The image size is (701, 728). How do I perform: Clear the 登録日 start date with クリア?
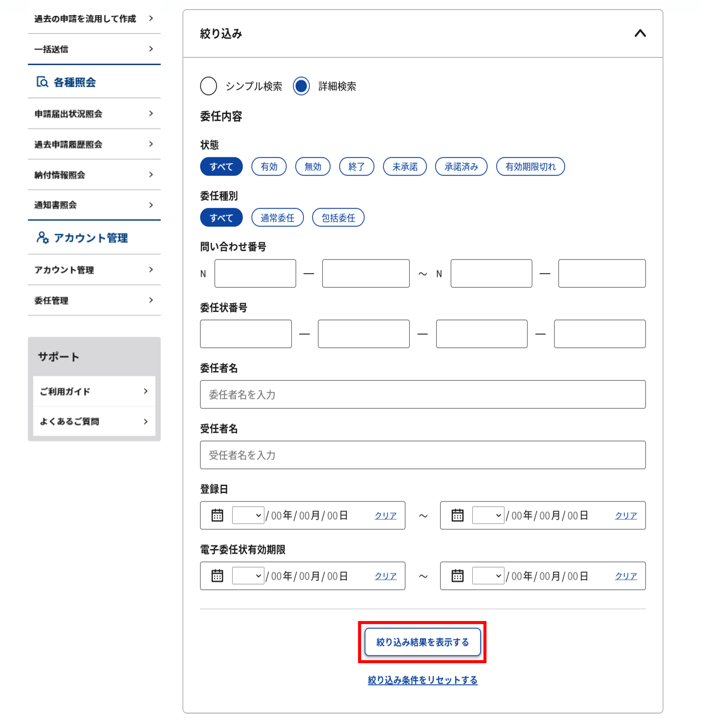386,515
